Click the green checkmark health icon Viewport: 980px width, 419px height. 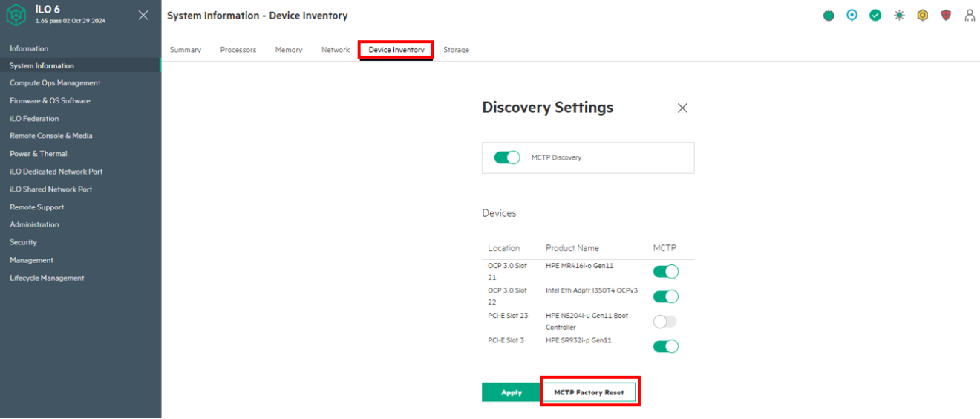(875, 16)
